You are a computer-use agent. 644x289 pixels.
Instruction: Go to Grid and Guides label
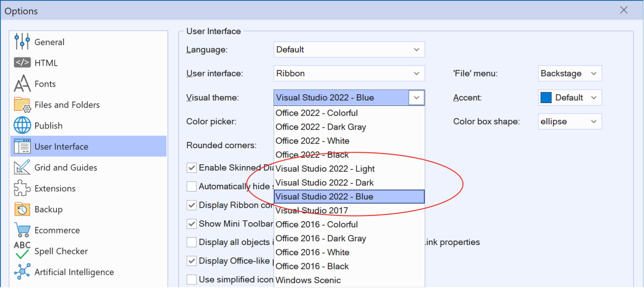coord(66,168)
